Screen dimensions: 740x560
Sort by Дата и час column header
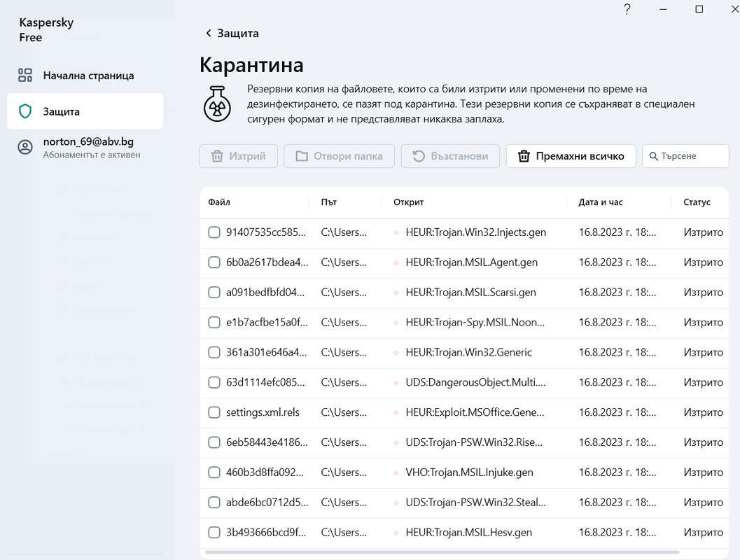tap(601, 202)
